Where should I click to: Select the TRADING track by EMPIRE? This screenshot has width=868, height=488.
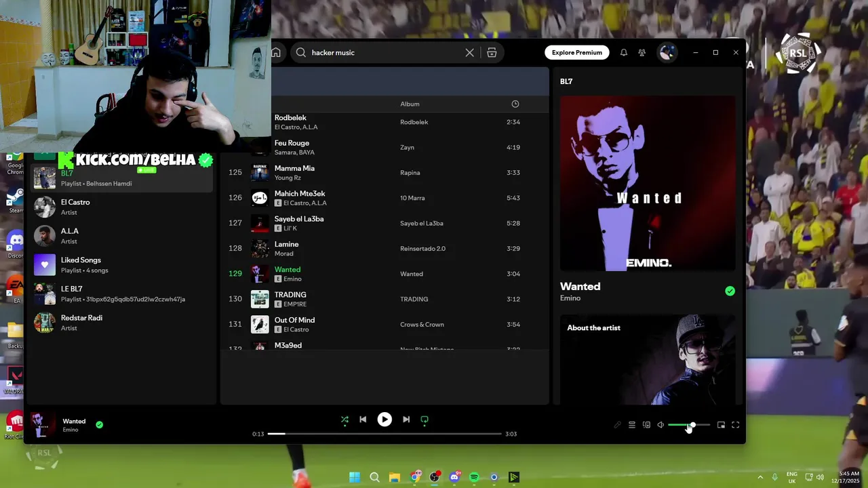coord(384,299)
